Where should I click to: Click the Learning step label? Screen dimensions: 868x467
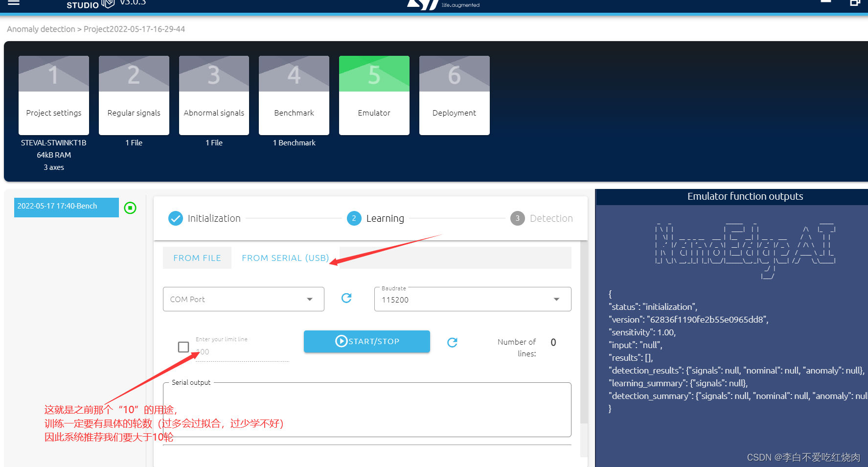[x=385, y=218]
